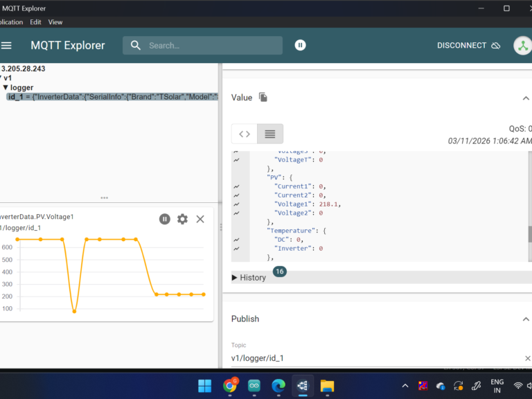Open the Windows Start menu
Image resolution: width=532 pixels, height=399 pixels.
[x=204, y=386]
